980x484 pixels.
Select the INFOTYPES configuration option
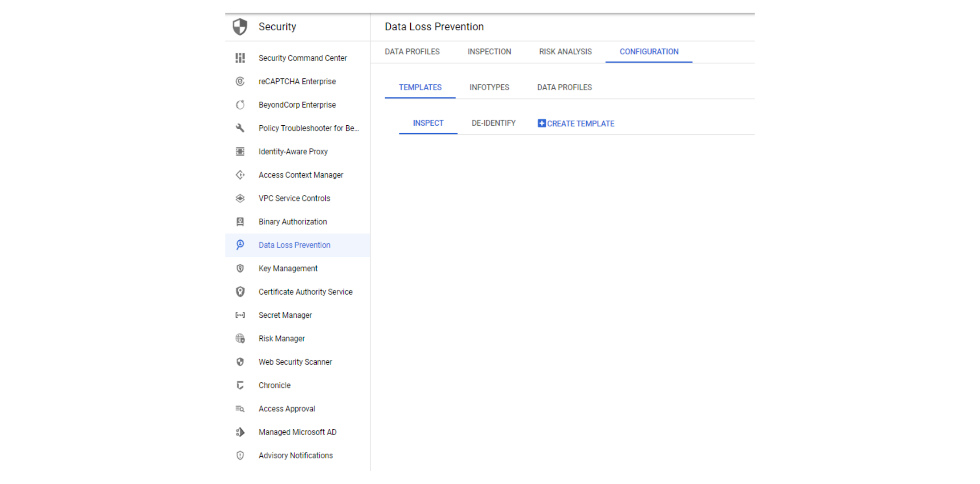coord(489,87)
